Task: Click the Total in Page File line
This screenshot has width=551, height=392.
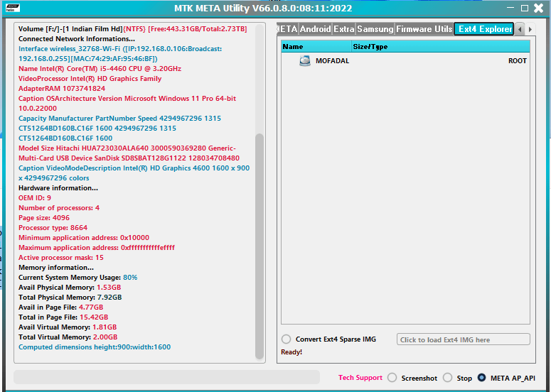Action: click(63, 317)
